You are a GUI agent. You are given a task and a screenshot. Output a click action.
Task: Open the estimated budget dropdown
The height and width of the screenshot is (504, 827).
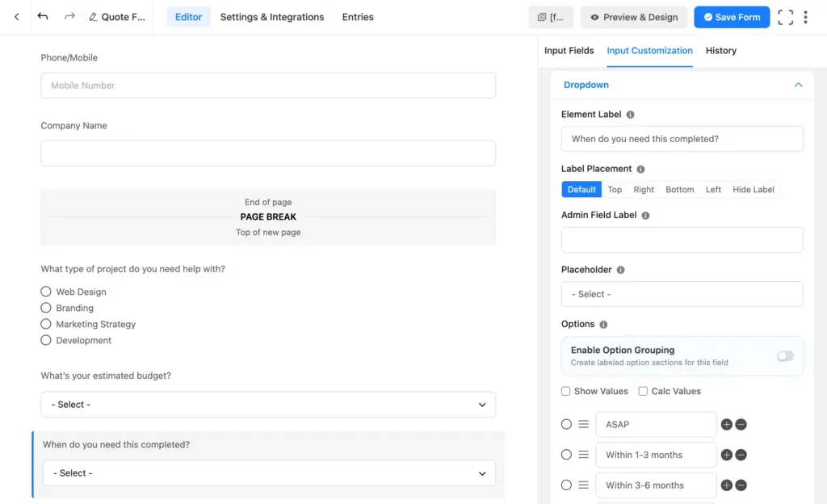pos(268,405)
